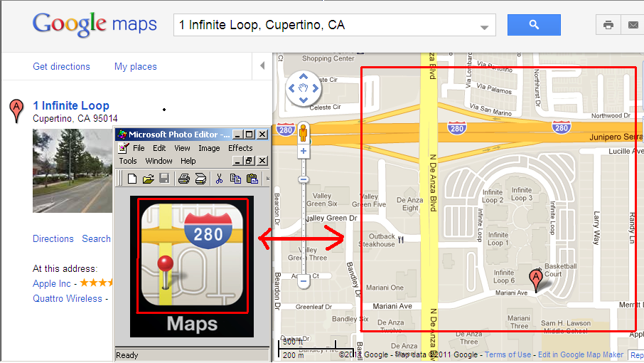The width and height of the screenshot is (644, 363).
Task: Click the red A marker beside 1 Infinite Loop result
Action: 16,110
